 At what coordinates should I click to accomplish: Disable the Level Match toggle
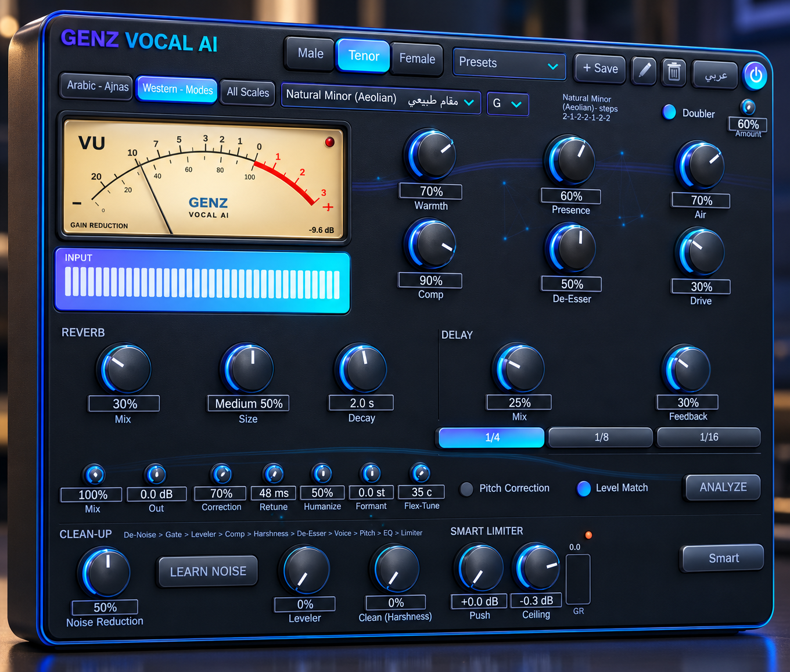(584, 488)
